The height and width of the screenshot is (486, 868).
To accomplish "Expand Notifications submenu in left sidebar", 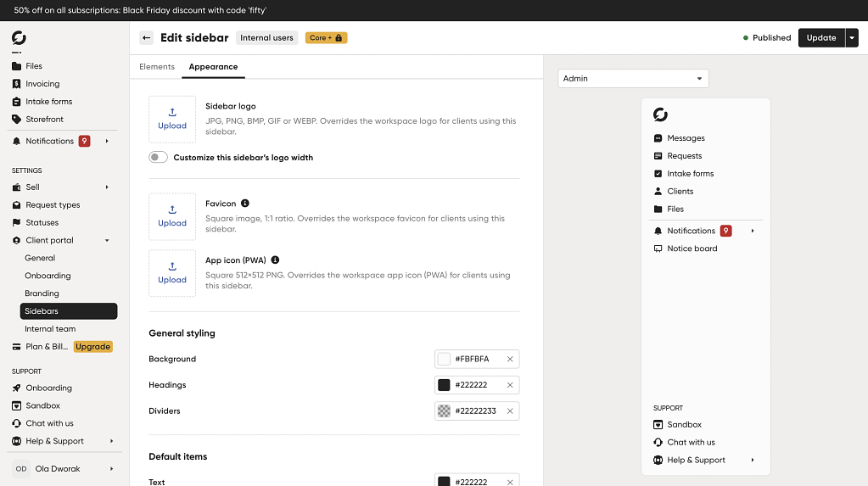I will (x=107, y=141).
